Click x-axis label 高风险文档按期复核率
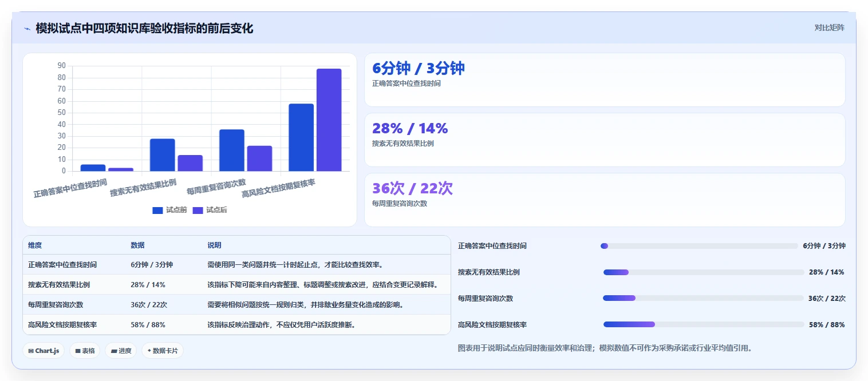Screen dimensions: 868x381 pyautogui.click(x=278, y=188)
